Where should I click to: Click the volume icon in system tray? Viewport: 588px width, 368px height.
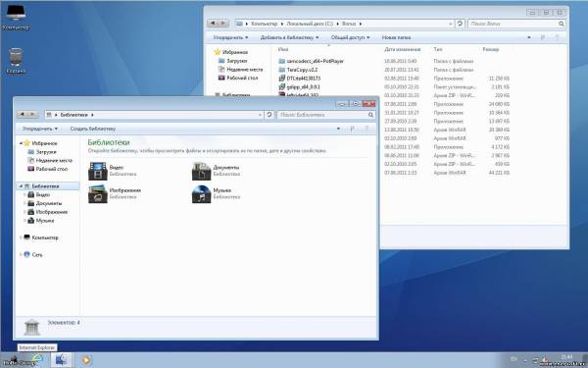coord(545,360)
